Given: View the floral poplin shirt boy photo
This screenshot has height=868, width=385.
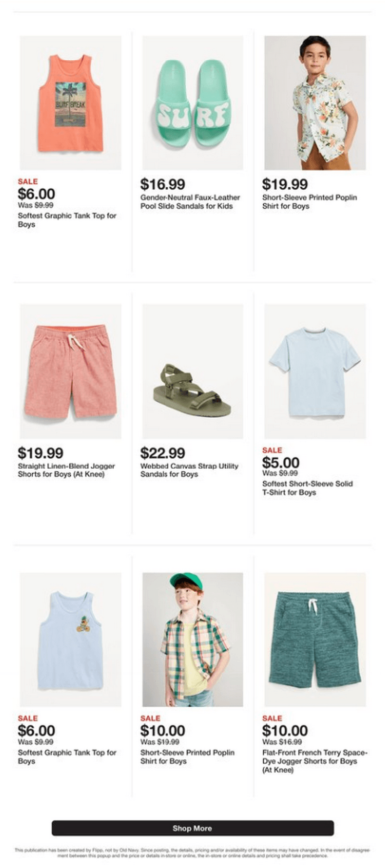Looking at the screenshot, I should point(315,103).
